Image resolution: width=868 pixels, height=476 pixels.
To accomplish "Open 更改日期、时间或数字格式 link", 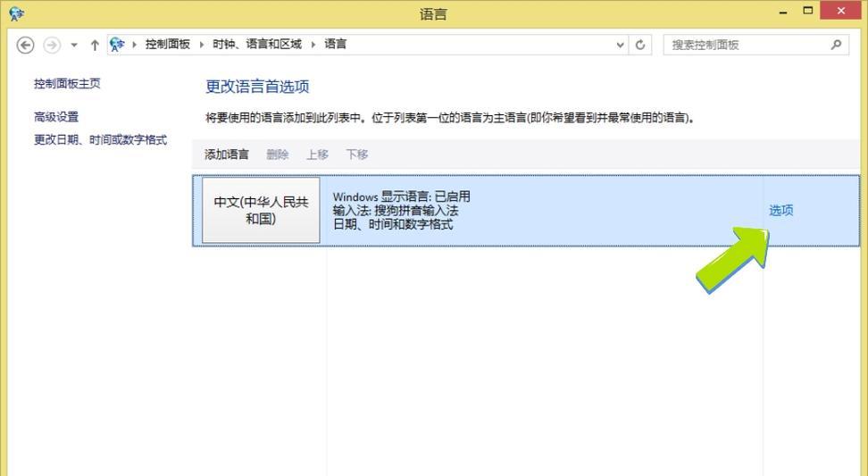I will [100, 140].
